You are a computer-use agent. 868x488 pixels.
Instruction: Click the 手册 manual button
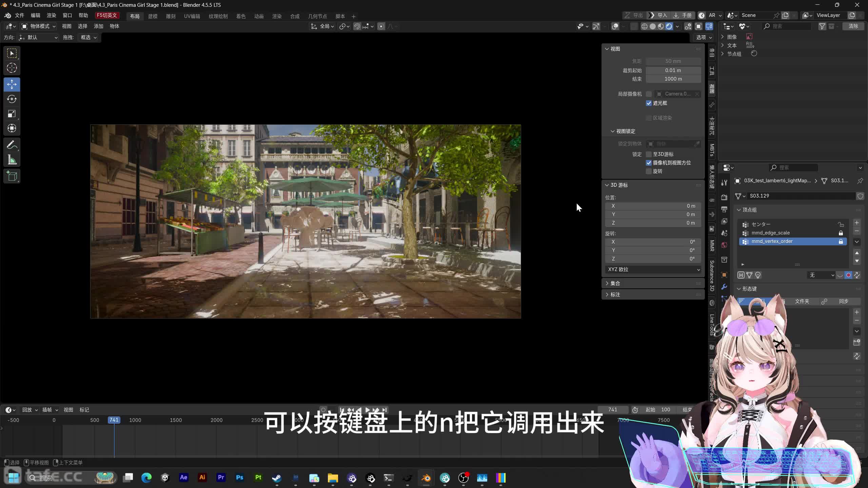[x=683, y=16]
